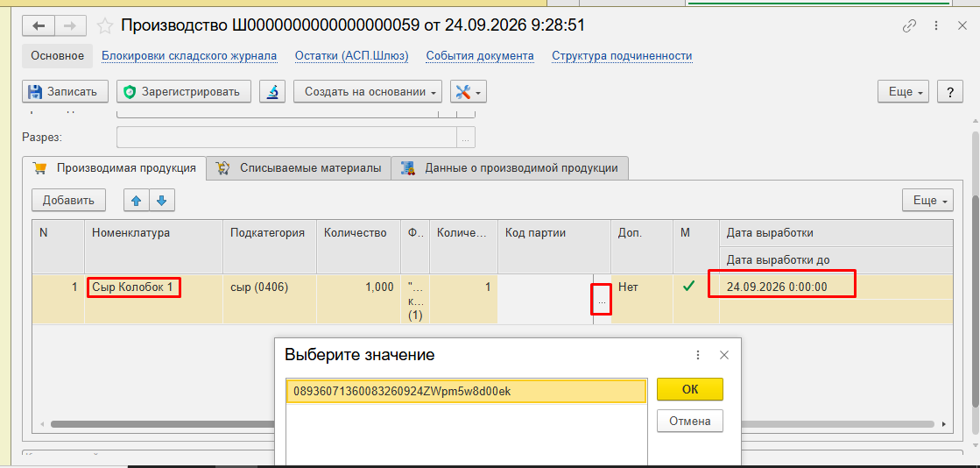Open Остатки (АСП.Шлюз) link

click(x=352, y=56)
